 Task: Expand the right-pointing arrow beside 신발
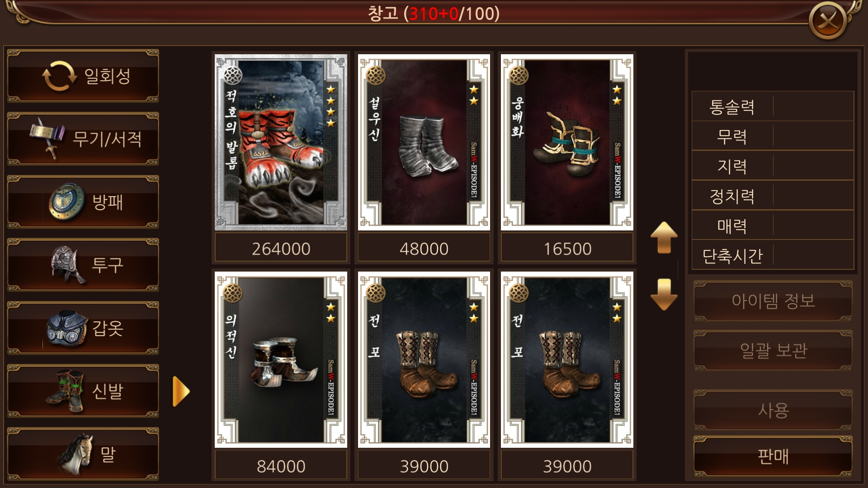click(181, 391)
